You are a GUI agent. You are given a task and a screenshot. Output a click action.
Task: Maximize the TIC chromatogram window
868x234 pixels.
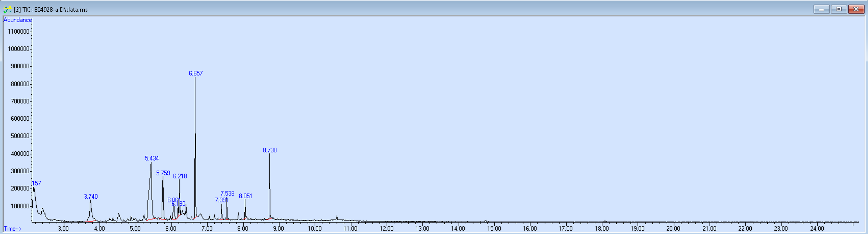(x=838, y=9)
